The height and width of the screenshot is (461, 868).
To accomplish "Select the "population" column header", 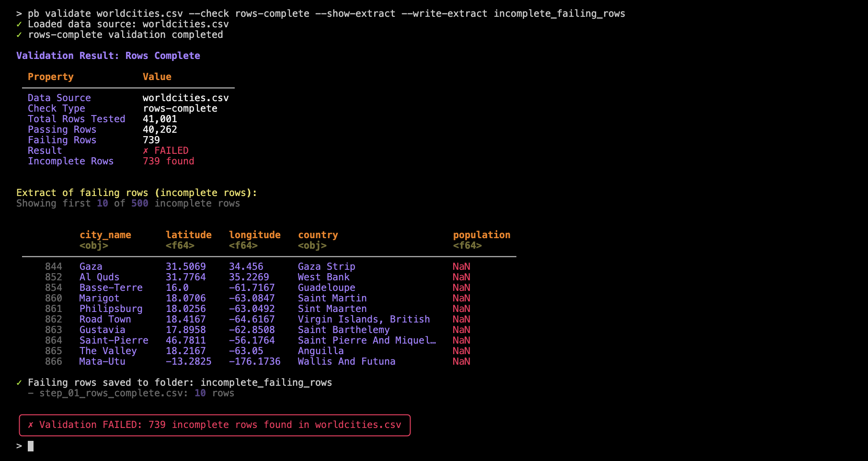I will pyautogui.click(x=481, y=235).
